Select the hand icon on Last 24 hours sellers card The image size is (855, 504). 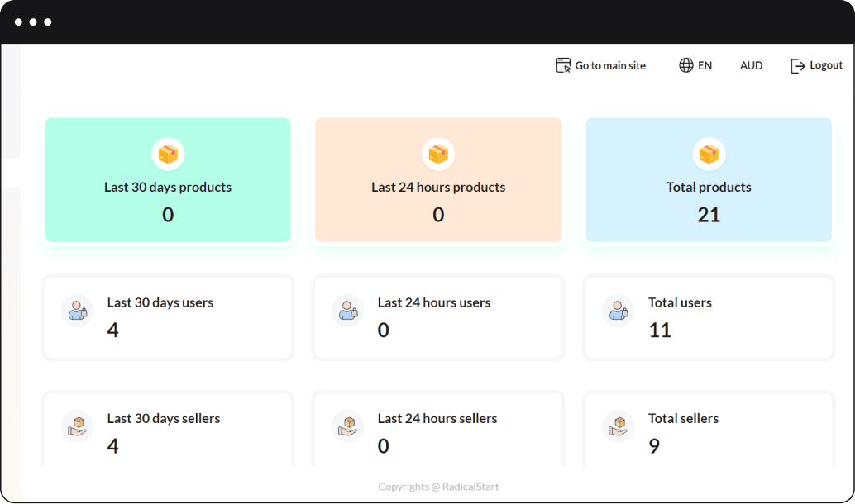coord(347,425)
